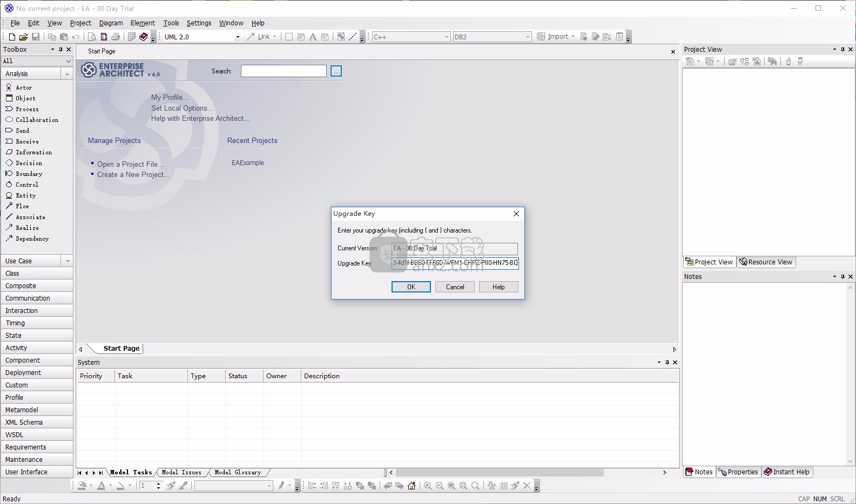Screen dimensions: 856x504
Task: Click the Save diskette icon
Action: tap(36, 37)
